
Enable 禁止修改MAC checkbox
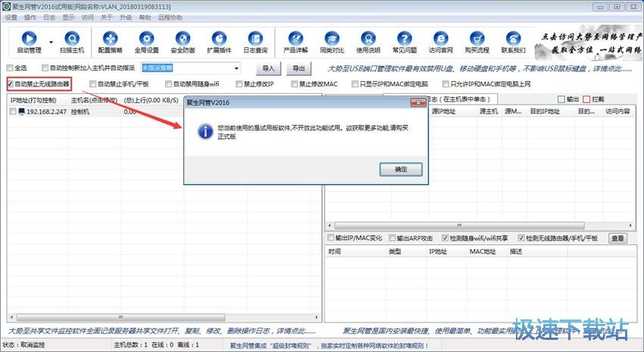(x=294, y=84)
